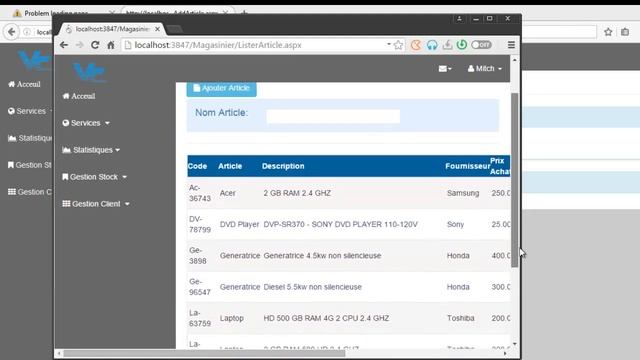Click the address bar URL in front window

[218, 45]
